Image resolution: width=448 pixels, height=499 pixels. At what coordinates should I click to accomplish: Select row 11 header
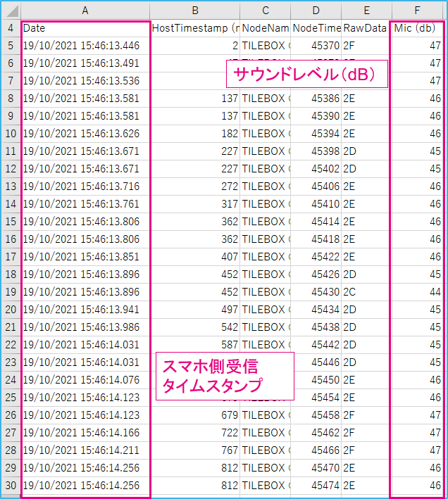pos(11,151)
